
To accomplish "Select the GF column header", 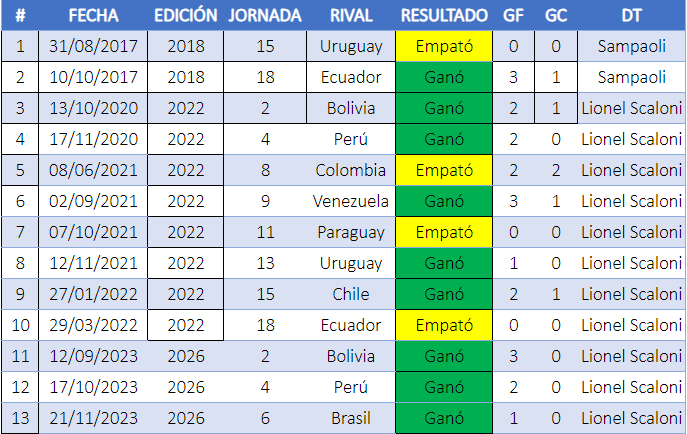I will point(513,15).
